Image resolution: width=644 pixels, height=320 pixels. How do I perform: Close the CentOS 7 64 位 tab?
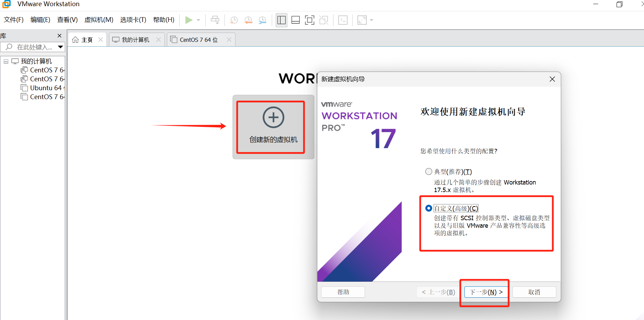pos(229,40)
